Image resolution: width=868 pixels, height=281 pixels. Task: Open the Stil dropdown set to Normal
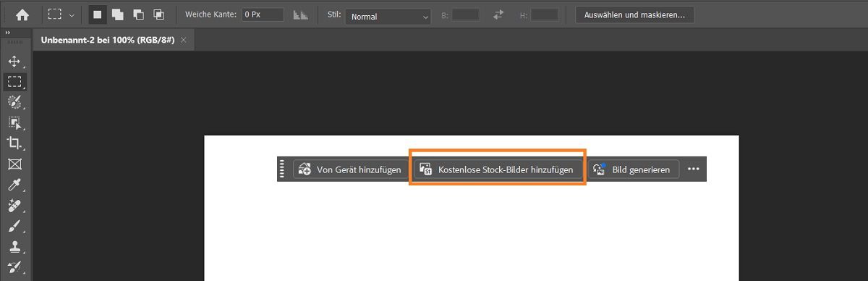point(388,16)
